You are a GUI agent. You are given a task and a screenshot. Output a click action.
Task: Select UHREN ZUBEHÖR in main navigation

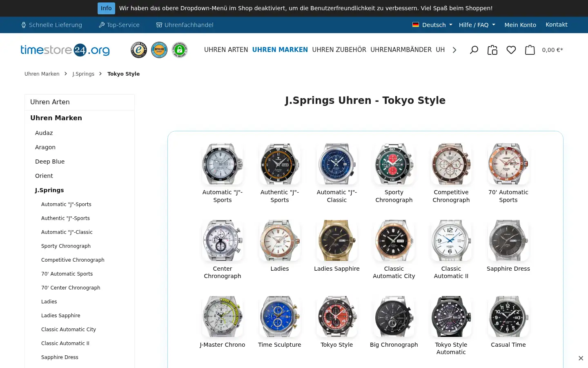click(x=339, y=50)
